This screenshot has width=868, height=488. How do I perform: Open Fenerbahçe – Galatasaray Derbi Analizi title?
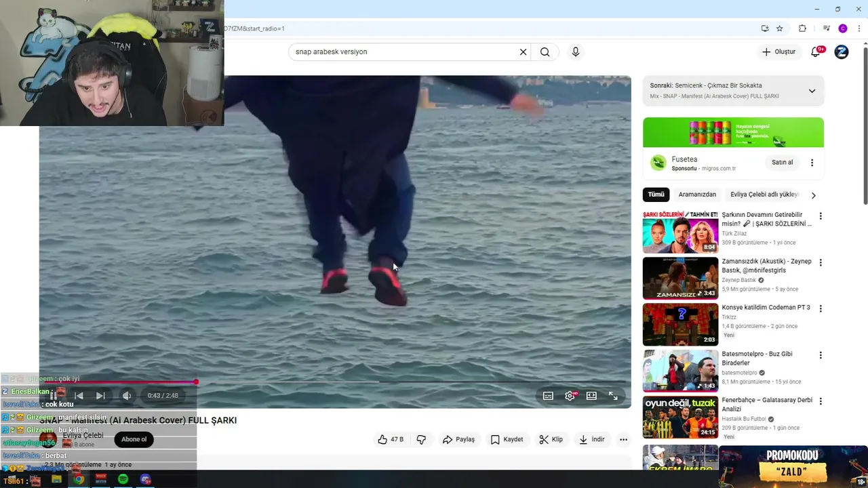(x=767, y=405)
